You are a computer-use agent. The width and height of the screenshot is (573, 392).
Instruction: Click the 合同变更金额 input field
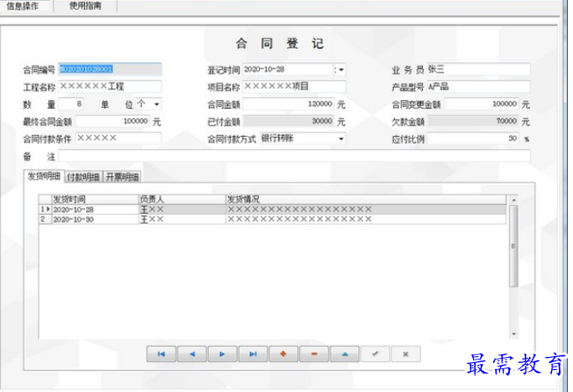point(482,104)
